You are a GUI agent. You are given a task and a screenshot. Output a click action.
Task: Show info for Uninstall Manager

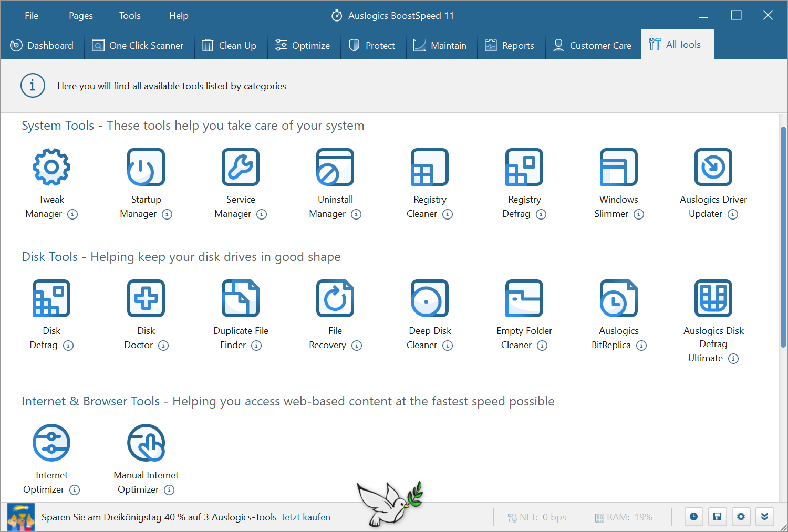tap(356, 214)
